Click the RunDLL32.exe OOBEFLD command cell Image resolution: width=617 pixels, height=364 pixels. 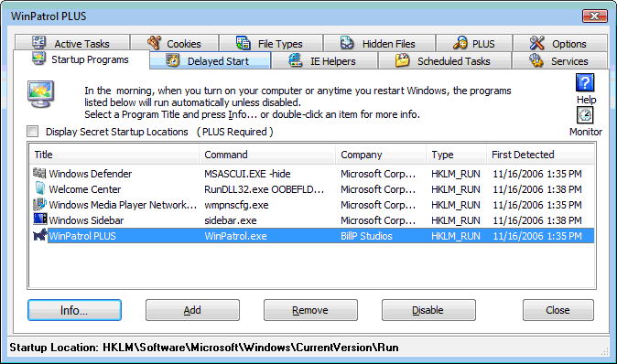point(264,189)
